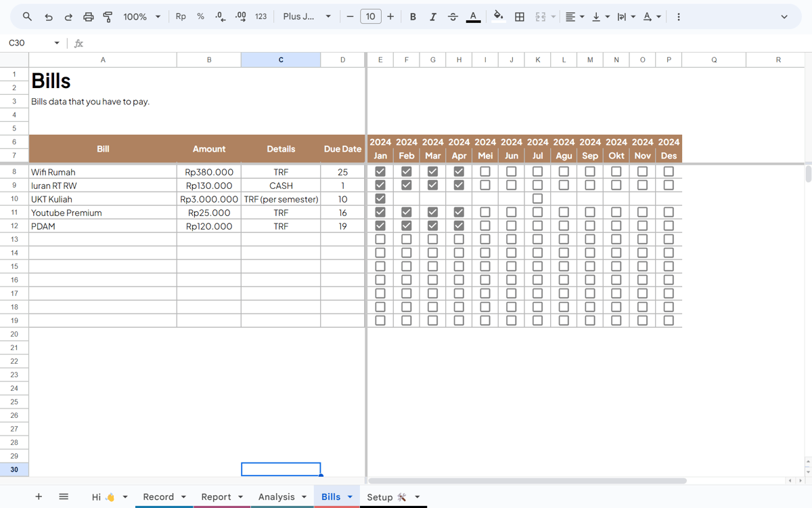Open the 123 more formats menu

coord(261,16)
